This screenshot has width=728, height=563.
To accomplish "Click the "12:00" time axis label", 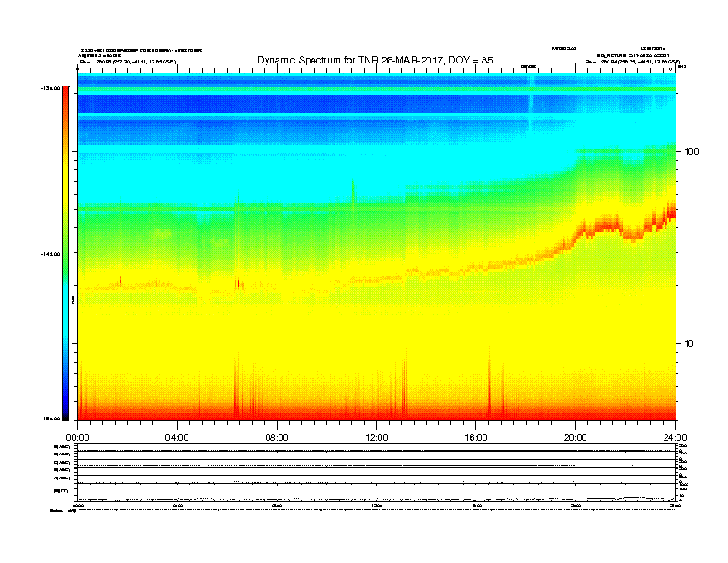I will 377,438.
